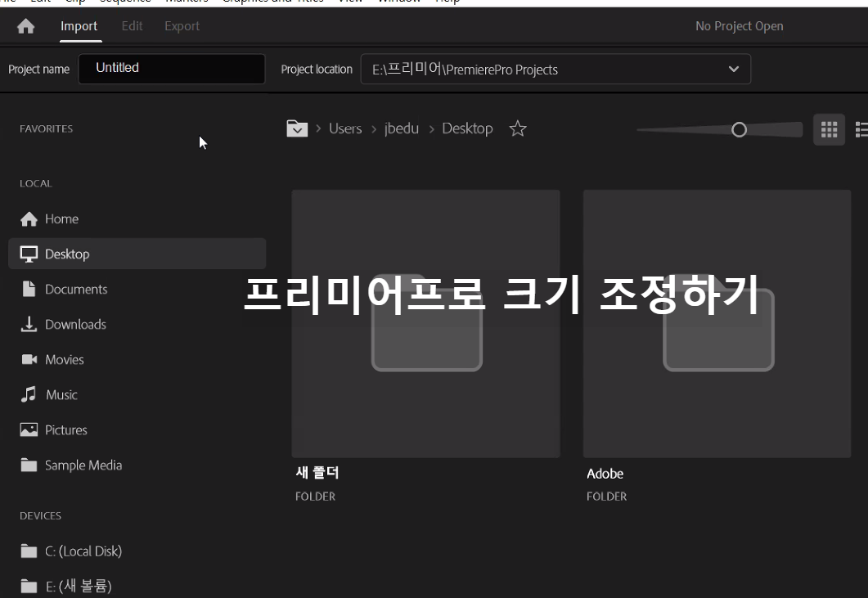Toggle selection of the 새 폴더 folder
This screenshot has width=868, height=598.
point(425,322)
